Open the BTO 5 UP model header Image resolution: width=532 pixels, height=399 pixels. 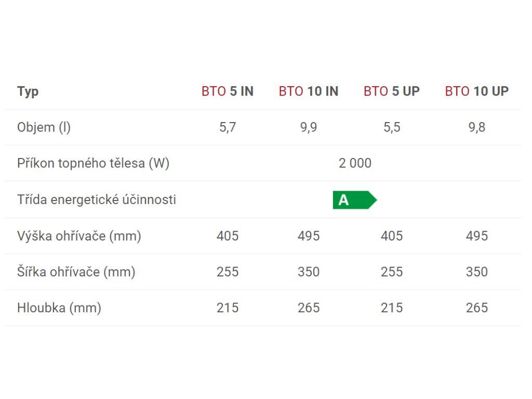coord(392,91)
